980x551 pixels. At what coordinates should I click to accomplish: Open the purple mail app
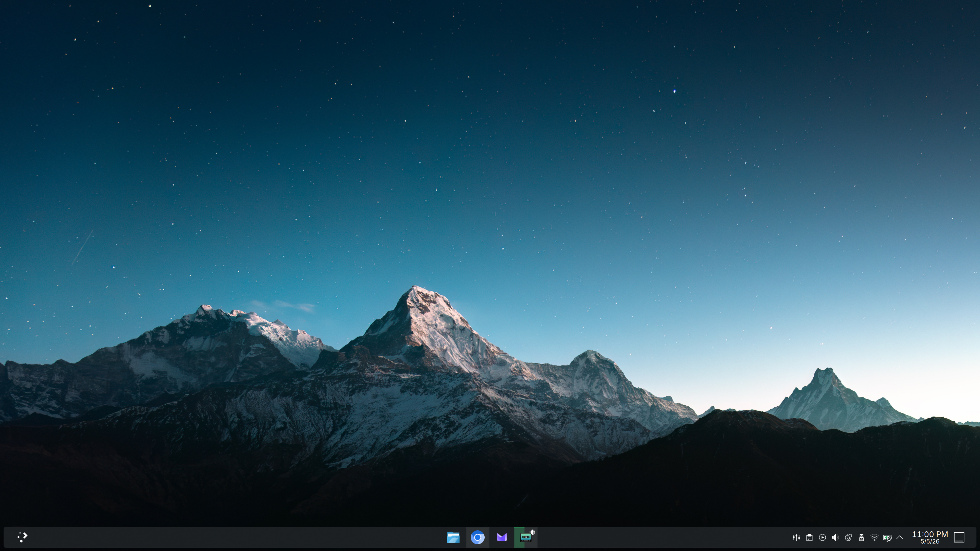502,537
